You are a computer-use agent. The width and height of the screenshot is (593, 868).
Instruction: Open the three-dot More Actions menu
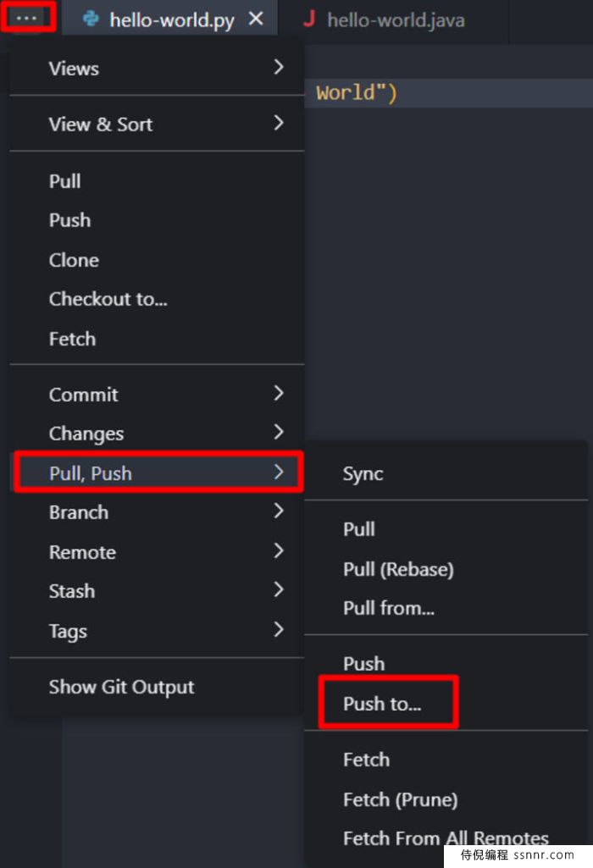26,17
